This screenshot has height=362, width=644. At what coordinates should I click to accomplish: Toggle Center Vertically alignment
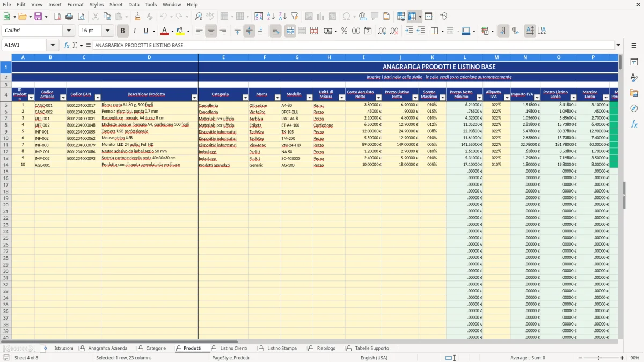249,31
